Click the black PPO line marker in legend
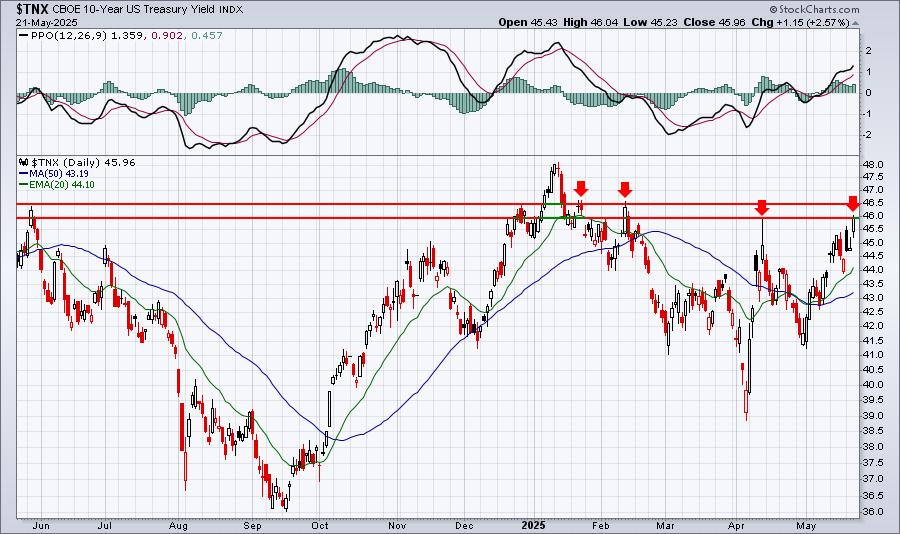900x534 pixels. click(x=24, y=36)
